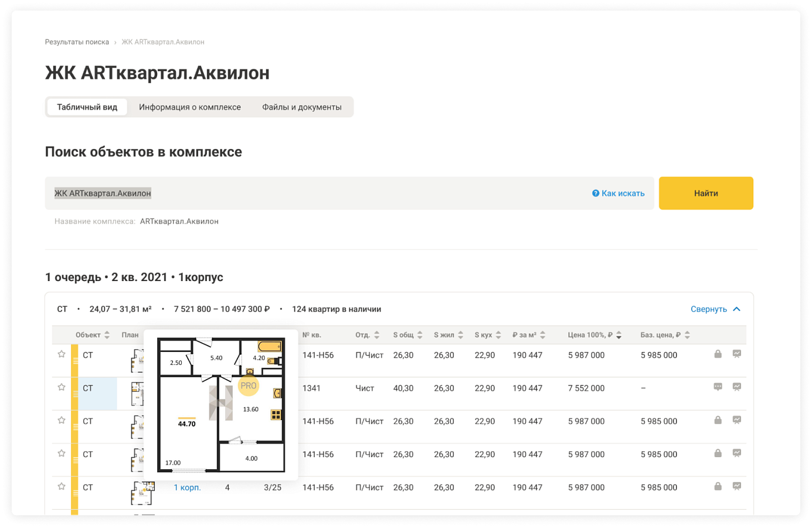Open the comment bubble icon for apartment 1341
This screenshot has height=528, width=812.
[x=718, y=387]
